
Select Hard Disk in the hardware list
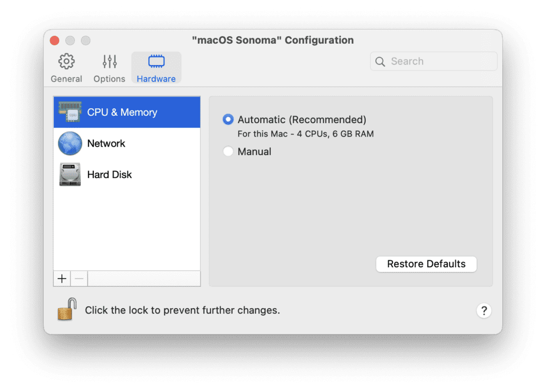pos(109,174)
